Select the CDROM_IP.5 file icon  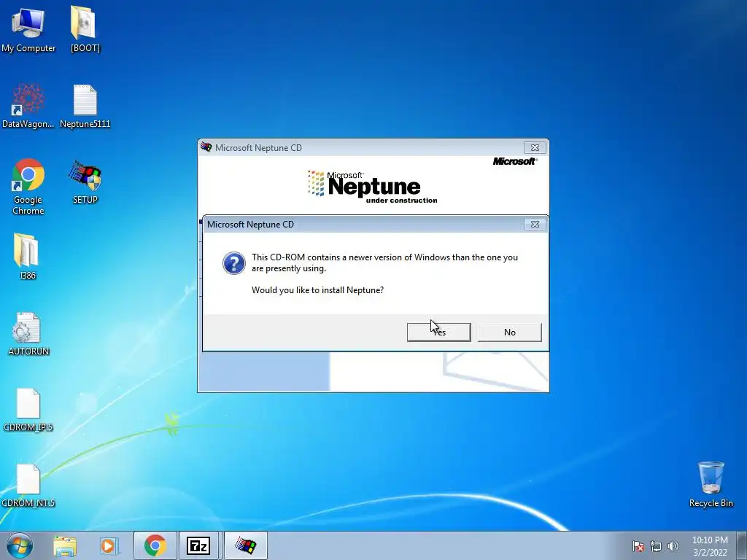click(x=28, y=410)
